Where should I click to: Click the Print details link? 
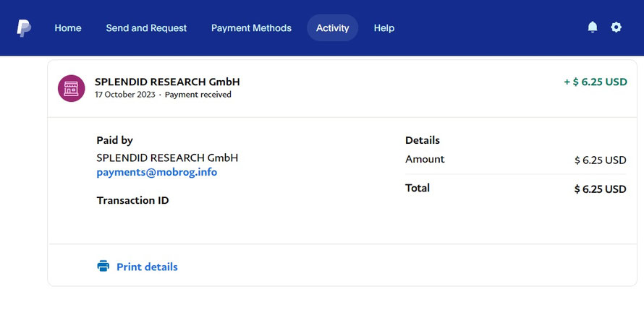147,267
